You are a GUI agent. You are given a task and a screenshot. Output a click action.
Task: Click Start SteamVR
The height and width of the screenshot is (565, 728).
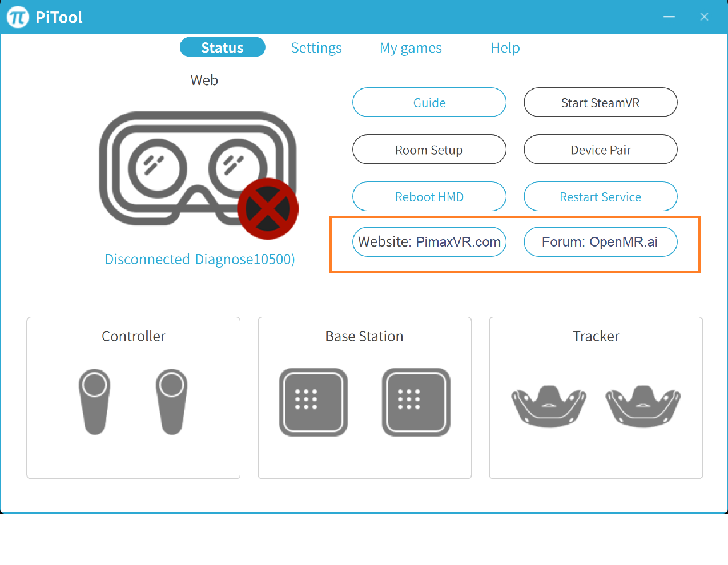pos(601,102)
